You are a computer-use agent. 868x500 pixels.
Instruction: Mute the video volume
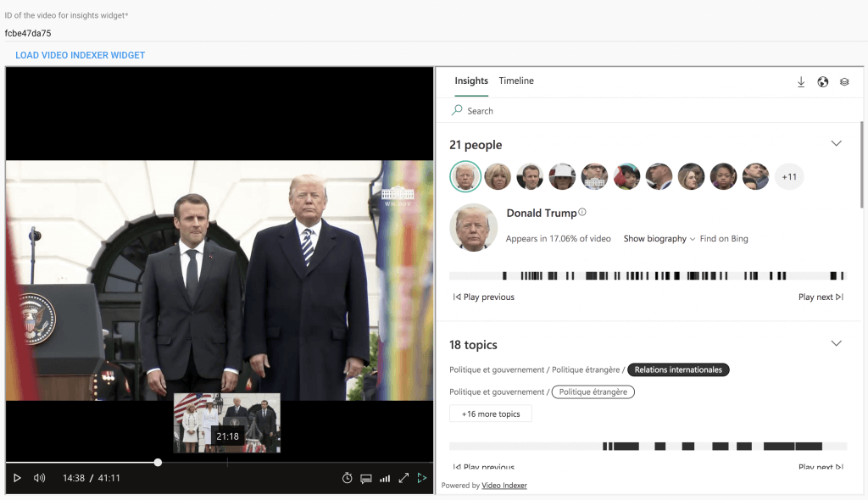[39, 478]
